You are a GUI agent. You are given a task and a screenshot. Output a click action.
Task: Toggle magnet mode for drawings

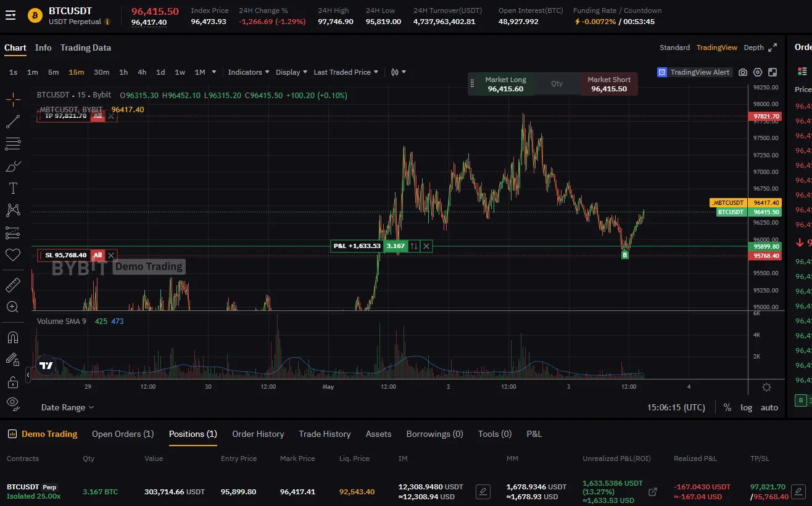(13, 337)
